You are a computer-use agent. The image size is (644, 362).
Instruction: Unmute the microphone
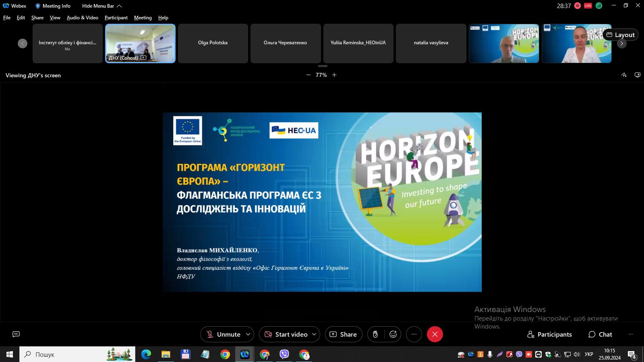(223, 334)
